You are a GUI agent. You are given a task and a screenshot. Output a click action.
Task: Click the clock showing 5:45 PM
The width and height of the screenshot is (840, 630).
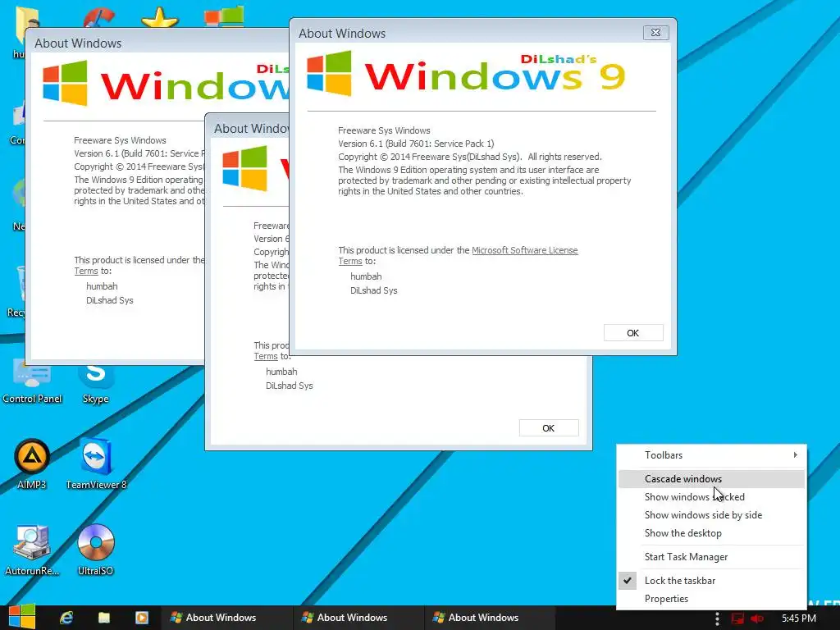tap(799, 619)
